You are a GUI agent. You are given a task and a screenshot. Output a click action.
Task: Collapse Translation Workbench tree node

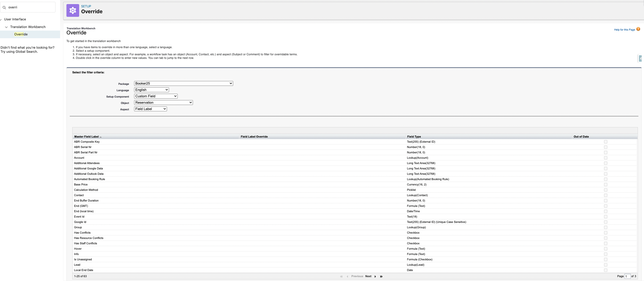click(6, 27)
